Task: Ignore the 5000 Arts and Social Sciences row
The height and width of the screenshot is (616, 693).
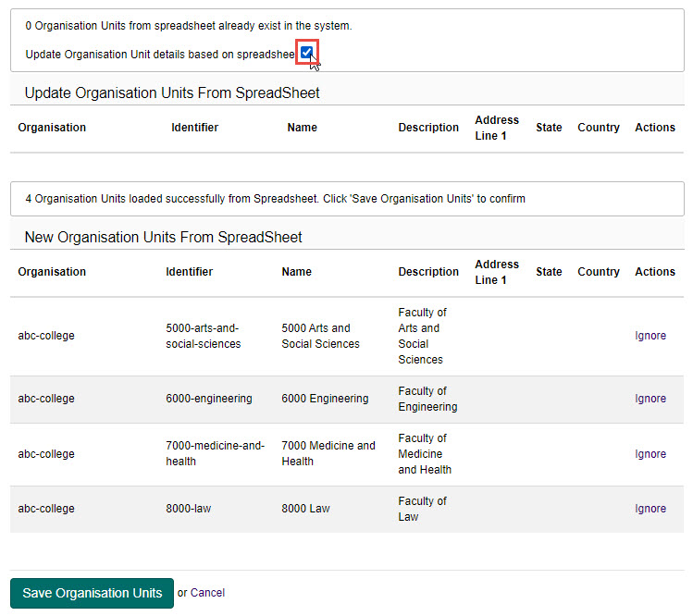Action: (650, 336)
